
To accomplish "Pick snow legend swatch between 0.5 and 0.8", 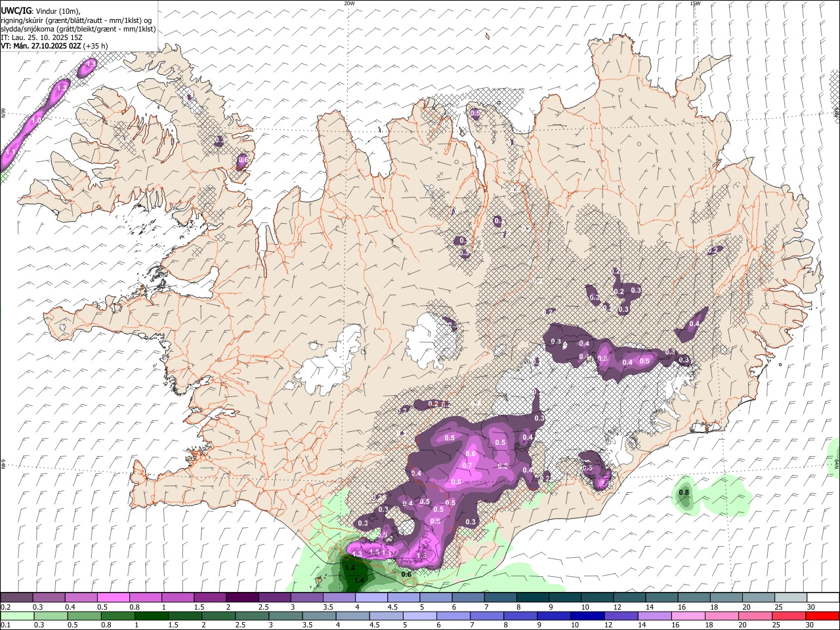I will pos(113,597).
